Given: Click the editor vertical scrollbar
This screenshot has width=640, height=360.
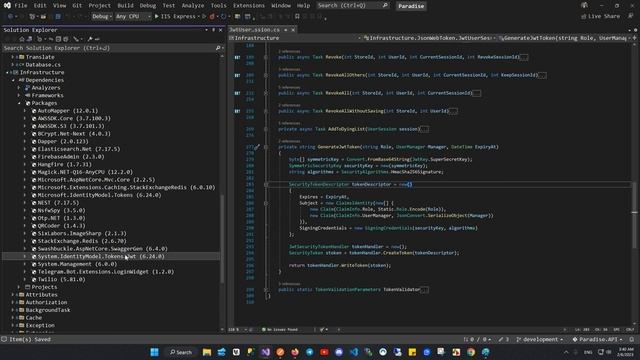Looking at the screenshot, I should click(x=634, y=184).
